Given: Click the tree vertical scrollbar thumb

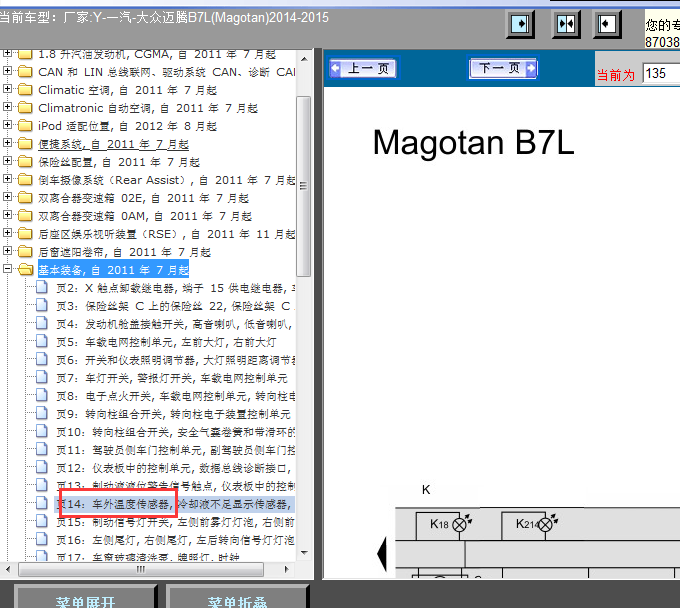Looking at the screenshot, I should [x=304, y=186].
